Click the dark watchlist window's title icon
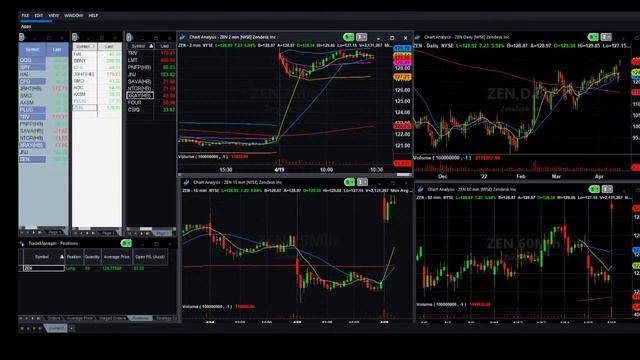This screenshot has height=360, width=640. click(129, 37)
